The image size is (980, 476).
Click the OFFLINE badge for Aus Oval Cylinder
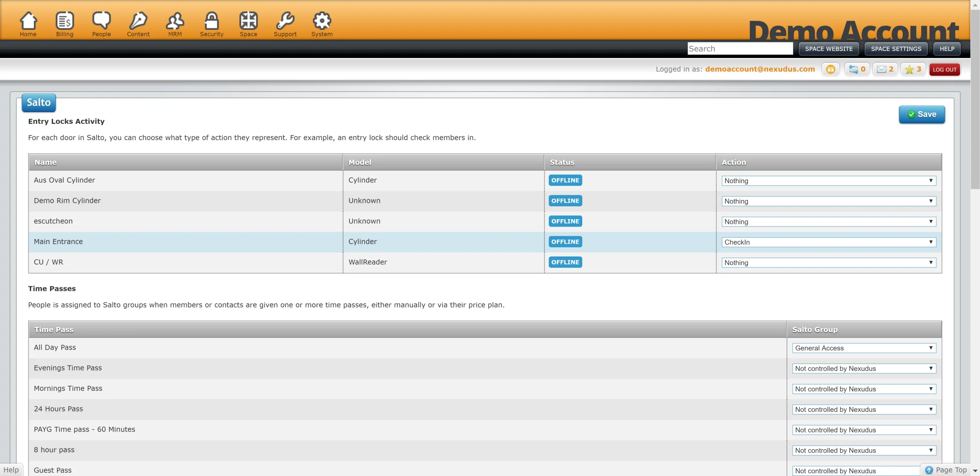coord(565,180)
